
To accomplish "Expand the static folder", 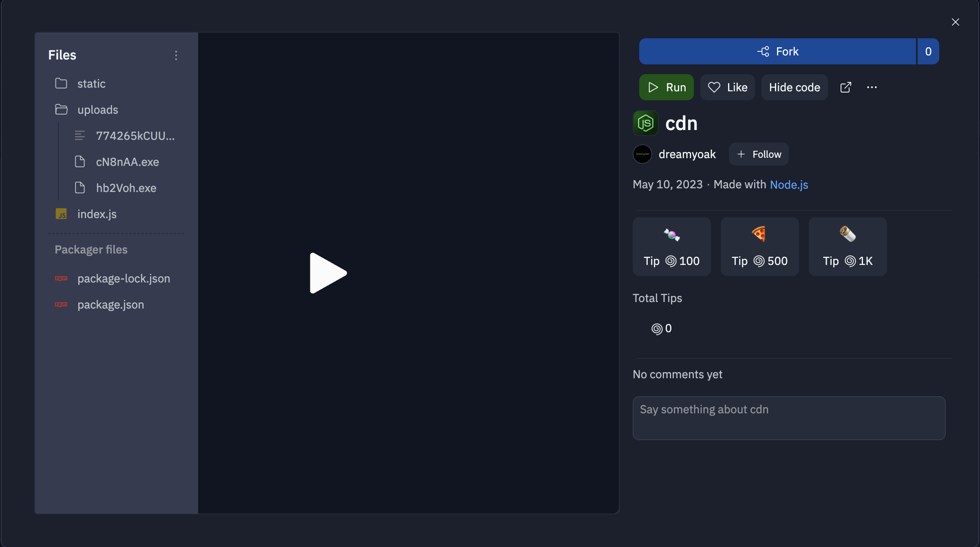I will (91, 84).
